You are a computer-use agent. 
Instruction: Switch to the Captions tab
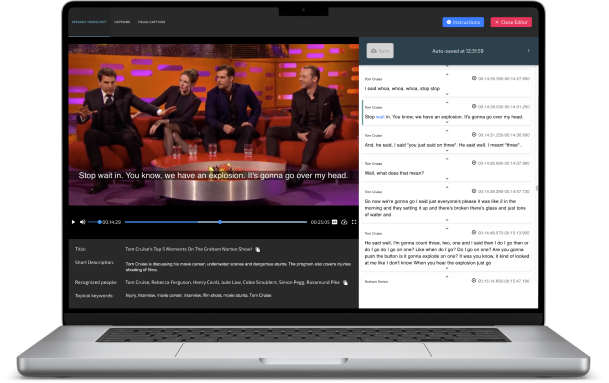(x=122, y=22)
